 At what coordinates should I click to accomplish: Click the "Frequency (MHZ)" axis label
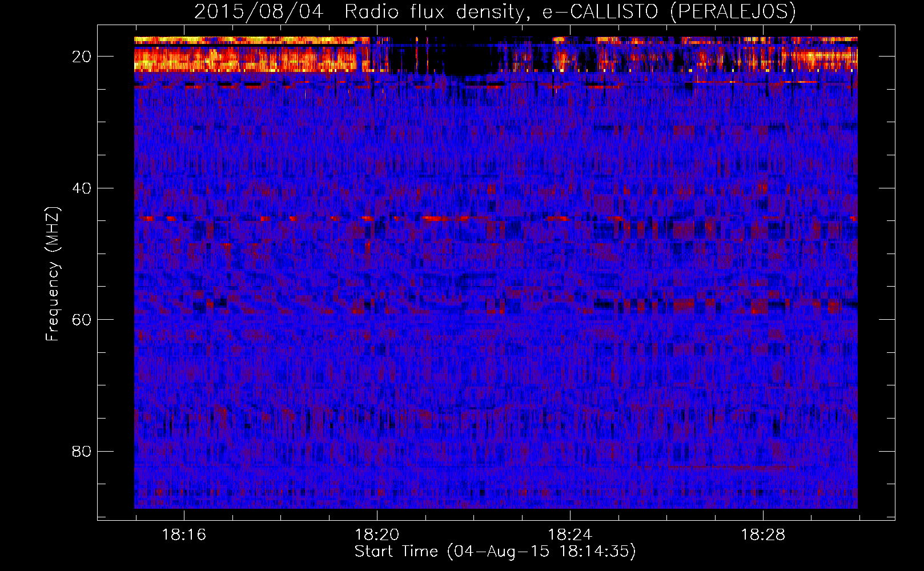coord(53,274)
